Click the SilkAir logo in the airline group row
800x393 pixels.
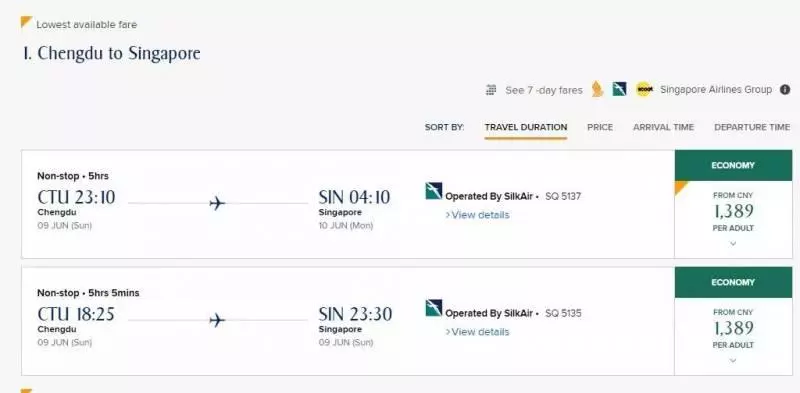point(619,89)
